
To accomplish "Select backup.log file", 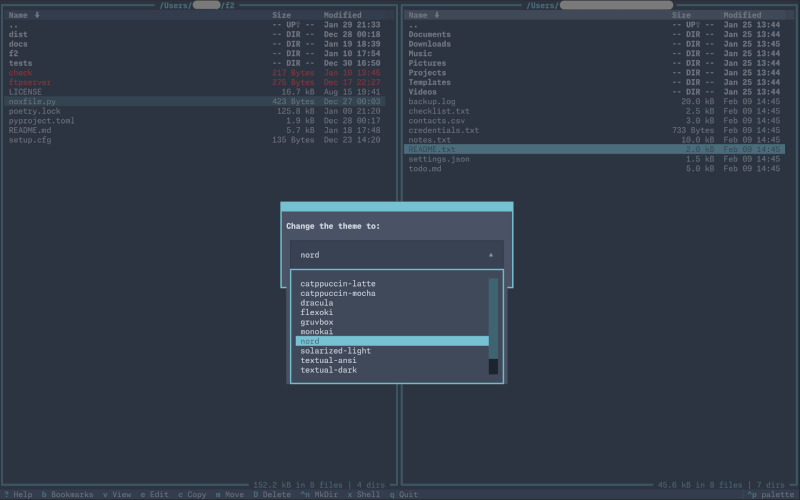I will click(x=594, y=102).
